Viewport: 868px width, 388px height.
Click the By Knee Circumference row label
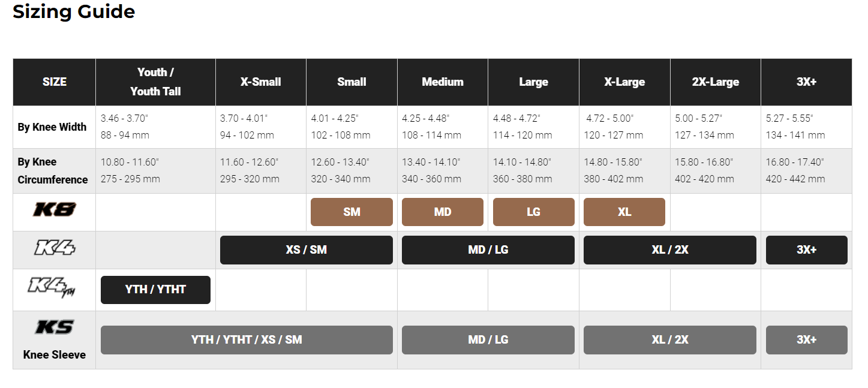point(53,171)
